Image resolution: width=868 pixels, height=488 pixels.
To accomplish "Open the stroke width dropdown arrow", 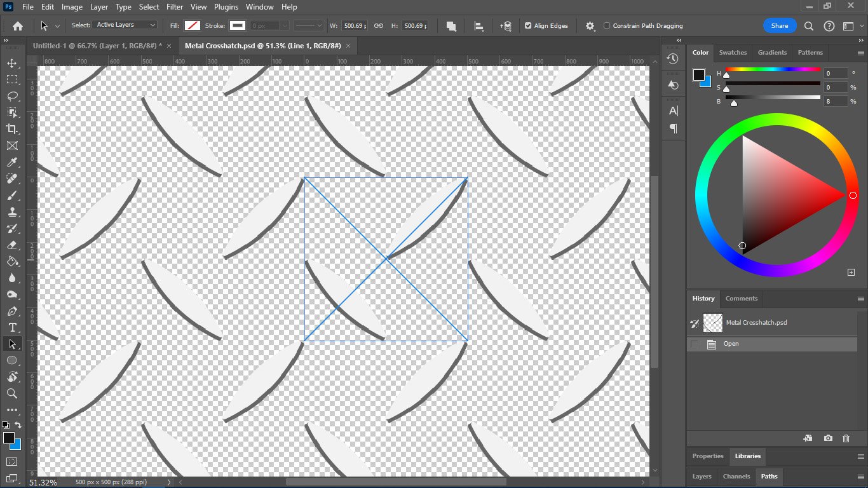I will pos(284,26).
